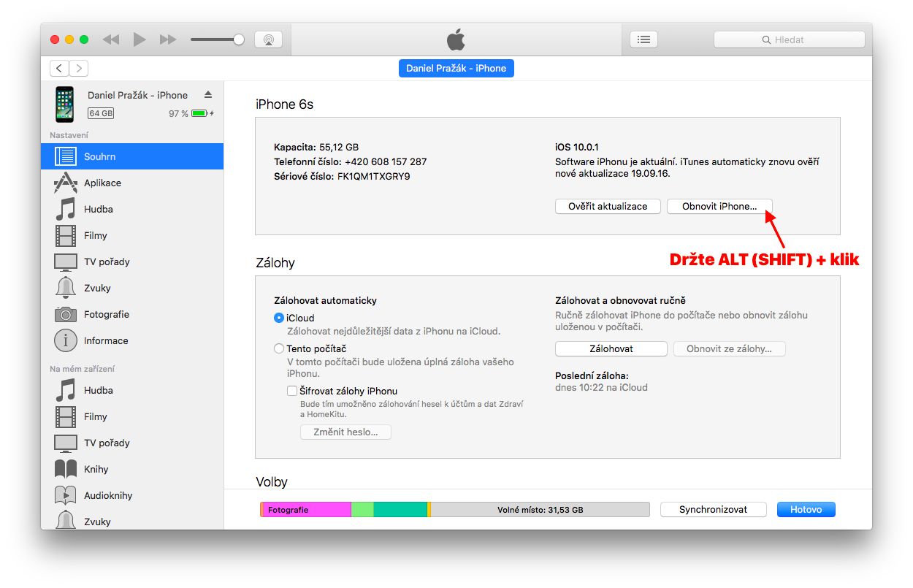The width and height of the screenshot is (913, 588).
Task: Click the Ověřit aktualizace button
Action: 608,206
